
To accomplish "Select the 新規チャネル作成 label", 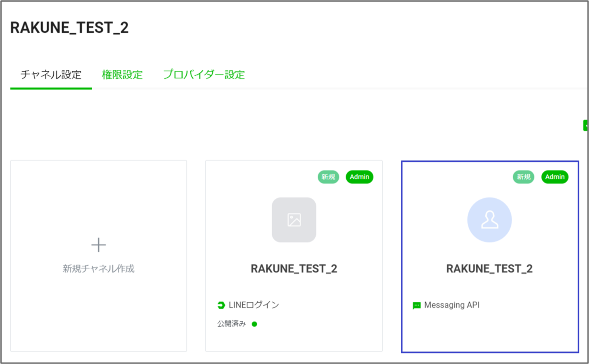I will point(98,268).
